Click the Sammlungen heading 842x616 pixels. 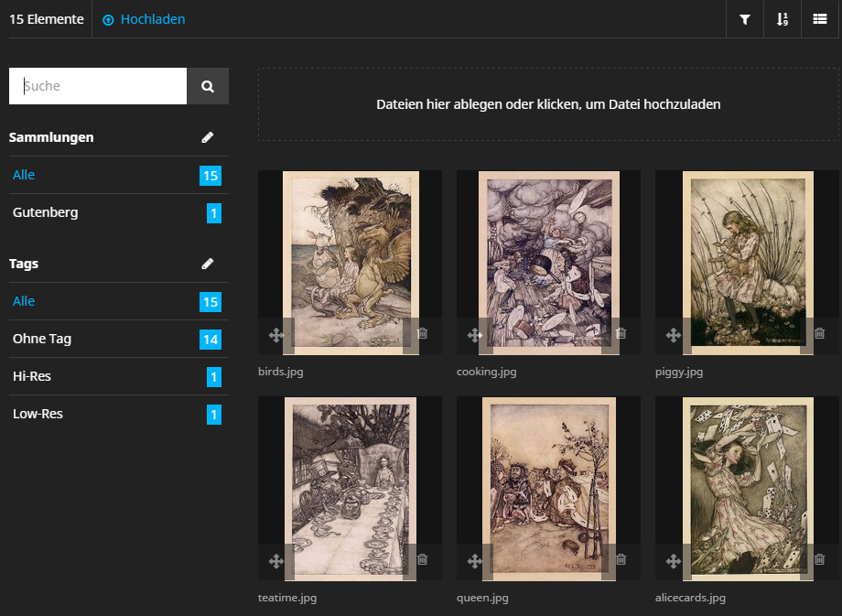(x=51, y=137)
